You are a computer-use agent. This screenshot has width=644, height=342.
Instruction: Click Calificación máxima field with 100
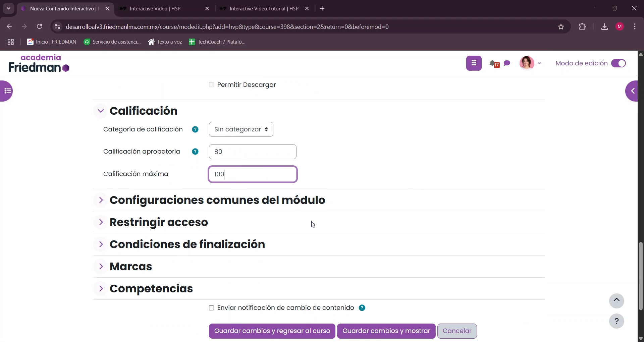point(253,174)
